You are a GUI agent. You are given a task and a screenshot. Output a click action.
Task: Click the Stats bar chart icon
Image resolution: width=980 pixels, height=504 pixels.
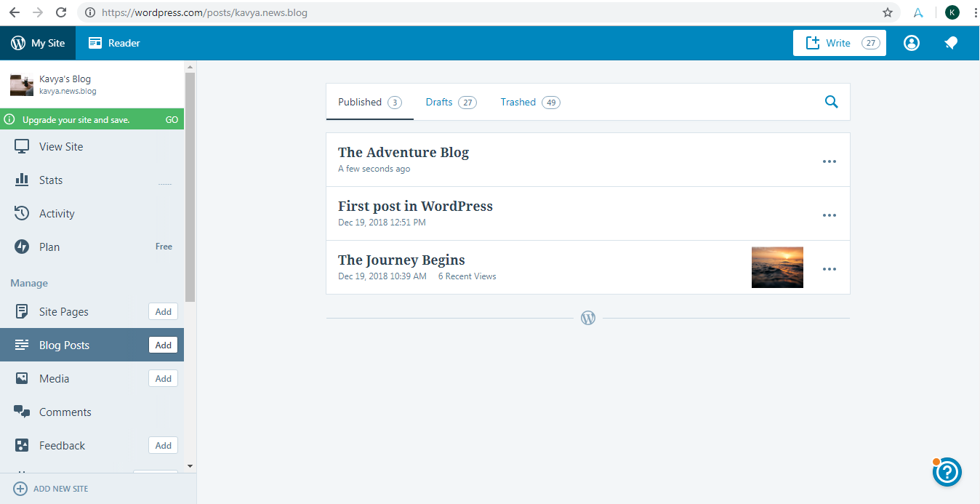(22, 180)
